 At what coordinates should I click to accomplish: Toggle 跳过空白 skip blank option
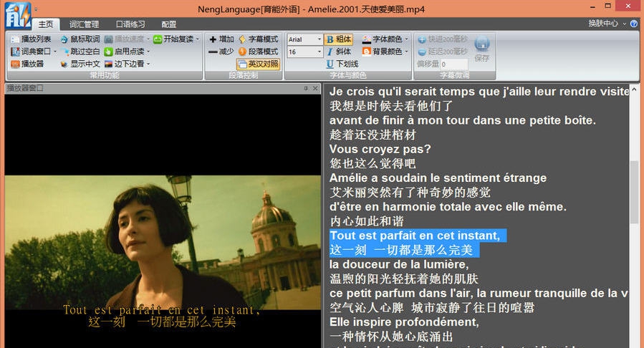80,52
